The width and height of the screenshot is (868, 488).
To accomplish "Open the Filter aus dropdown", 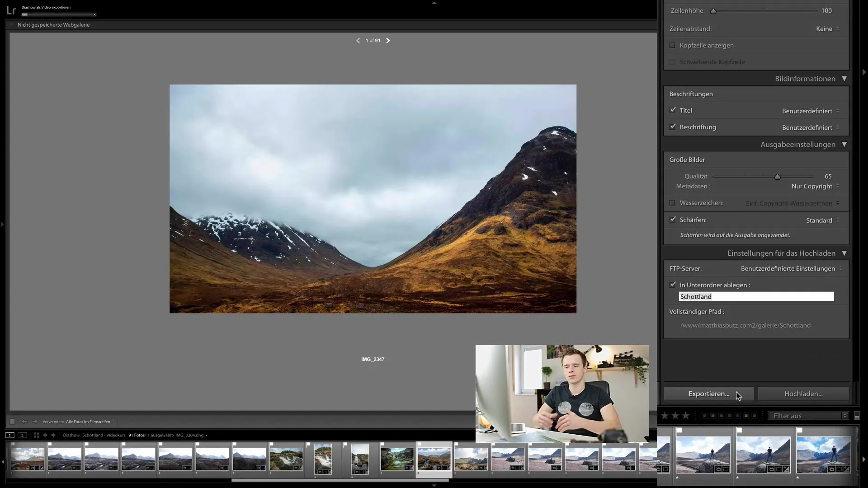I will point(808,416).
